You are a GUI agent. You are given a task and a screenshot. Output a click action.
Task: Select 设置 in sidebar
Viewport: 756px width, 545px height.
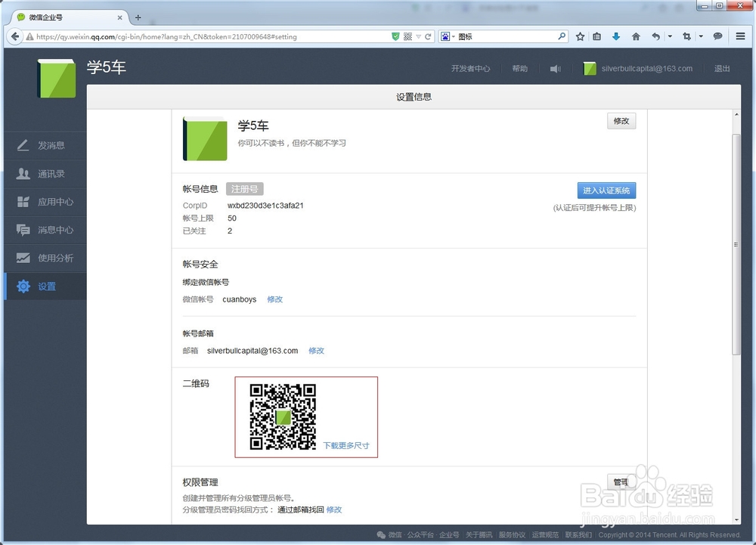(x=45, y=286)
